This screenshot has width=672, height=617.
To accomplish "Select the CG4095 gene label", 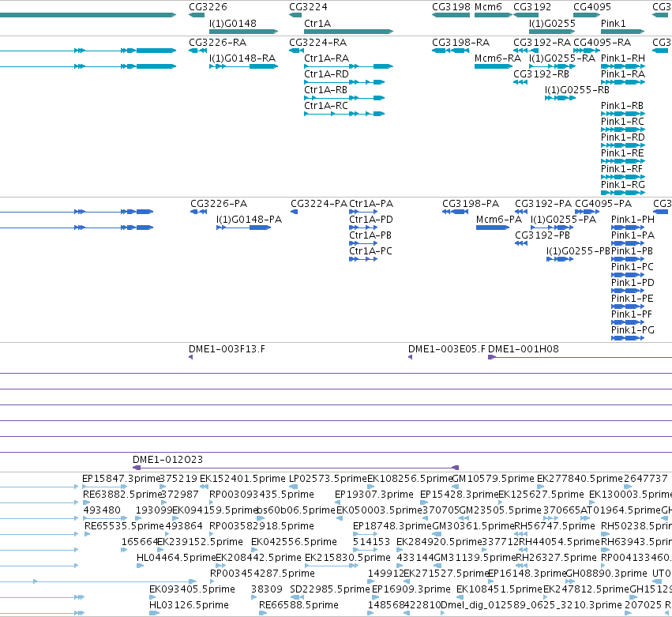I will coord(592,7).
